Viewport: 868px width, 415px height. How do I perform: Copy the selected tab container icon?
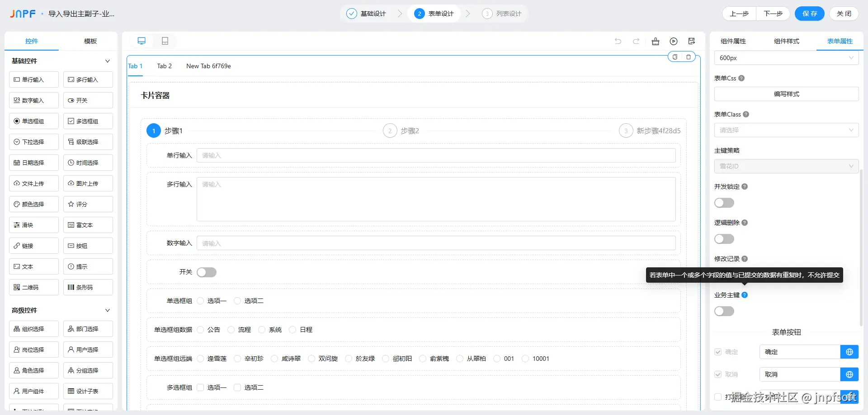pos(675,57)
